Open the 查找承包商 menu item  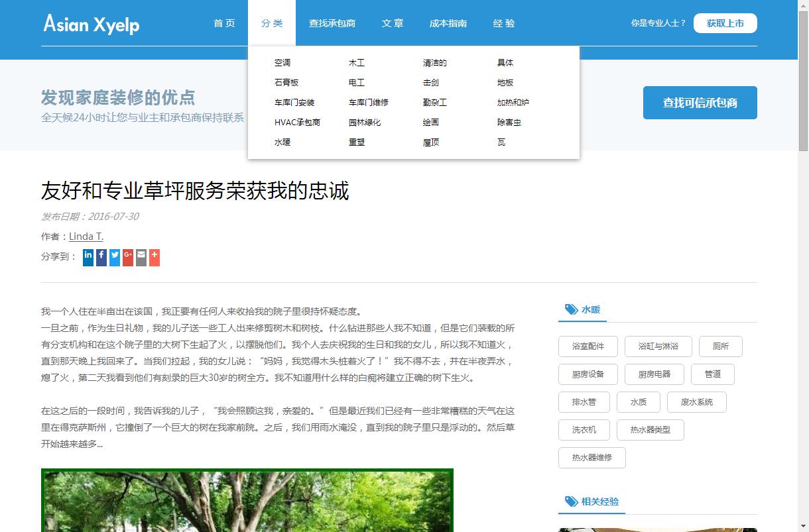coord(332,23)
